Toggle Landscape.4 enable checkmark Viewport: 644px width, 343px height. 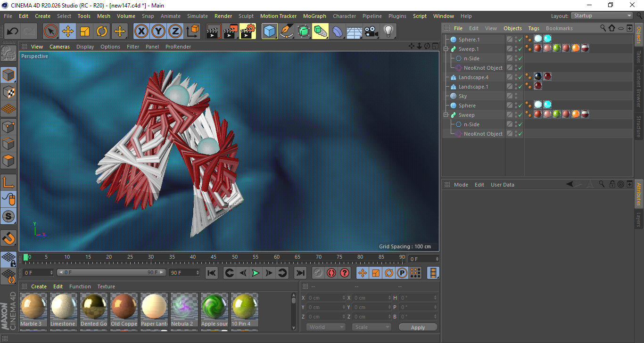coord(520,77)
